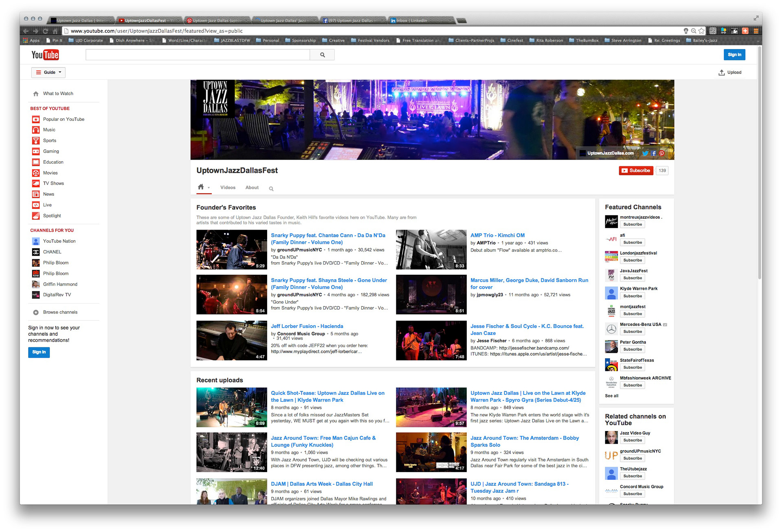Subscribe to Jazz Video Guy
Image resolution: width=782 pixels, height=532 pixels.
pyautogui.click(x=633, y=440)
